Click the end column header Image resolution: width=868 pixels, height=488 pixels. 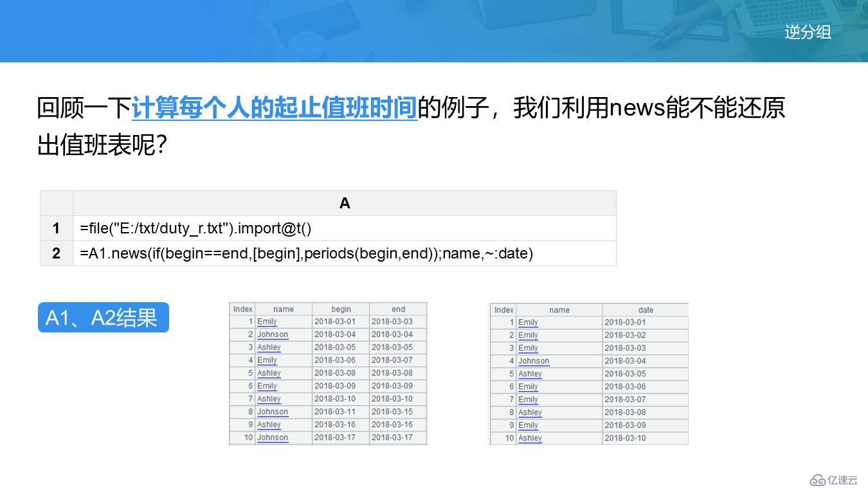click(x=398, y=309)
